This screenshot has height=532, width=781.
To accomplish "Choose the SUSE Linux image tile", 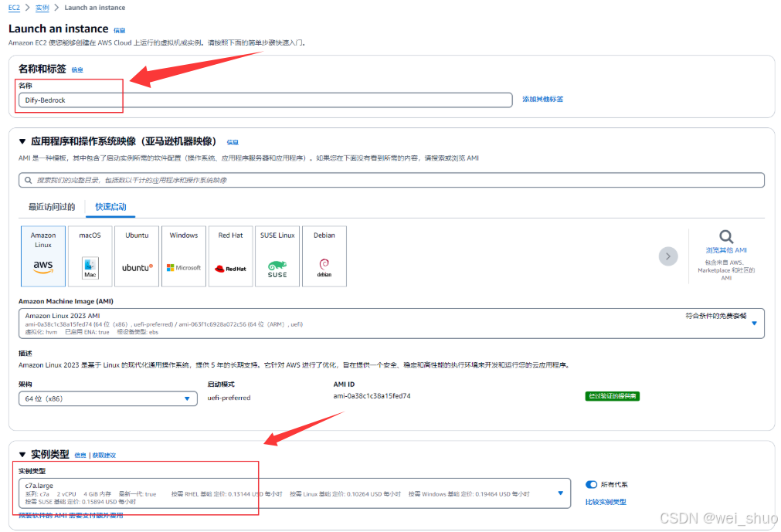I will [x=277, y=256].
